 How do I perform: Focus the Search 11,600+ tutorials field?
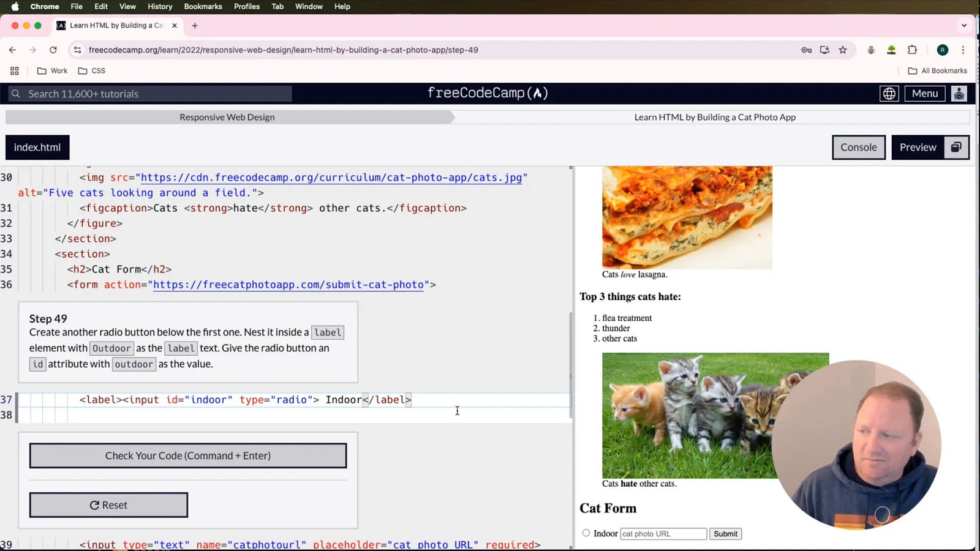click(x=150, y=94)
